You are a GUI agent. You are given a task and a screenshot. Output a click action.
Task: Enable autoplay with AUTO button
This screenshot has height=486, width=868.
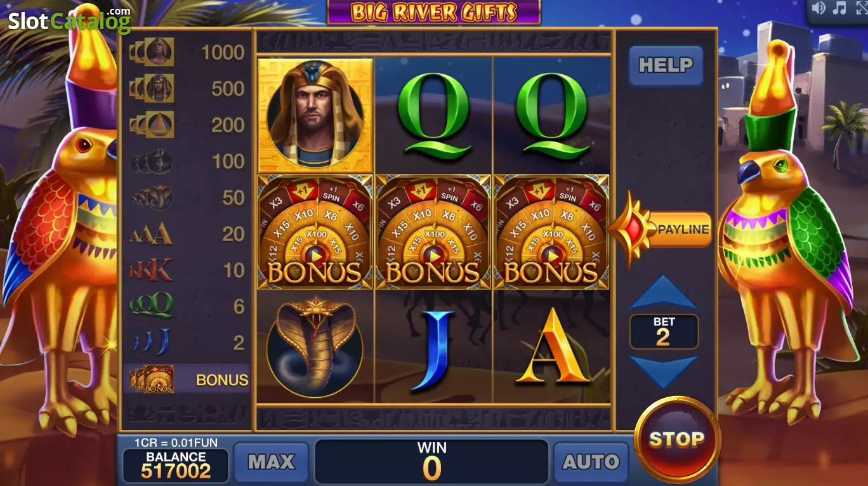(x=591, y=461)
